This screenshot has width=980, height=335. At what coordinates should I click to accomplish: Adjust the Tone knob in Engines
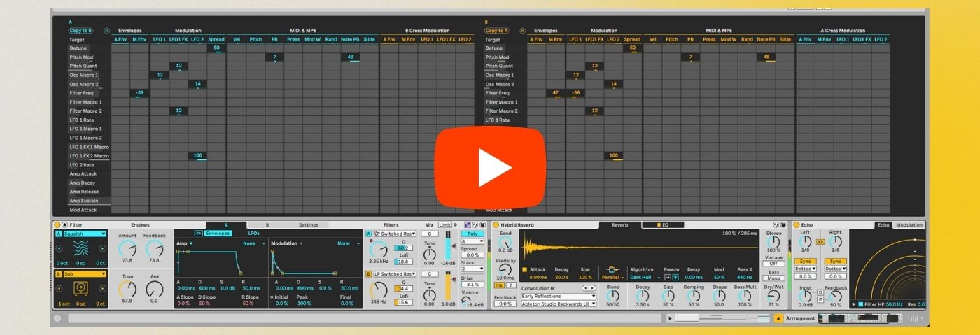127,288
